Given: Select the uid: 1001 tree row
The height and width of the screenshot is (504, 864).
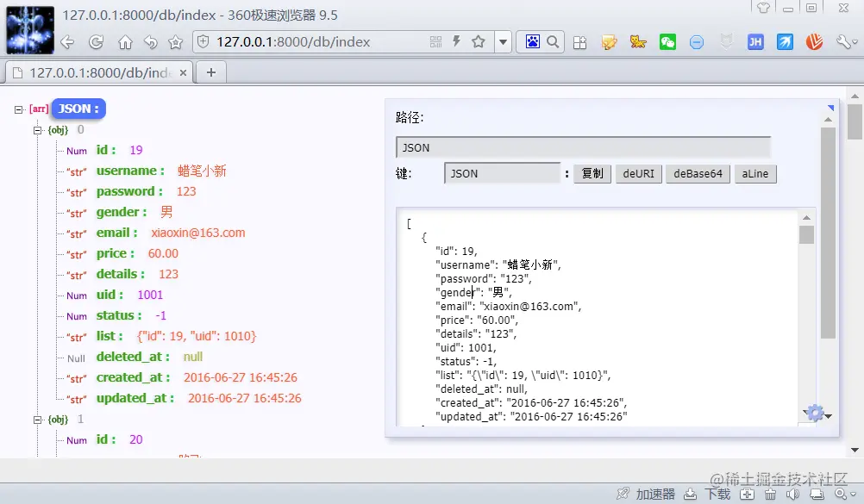Looking at the screenshot, I should pos(115,295).
